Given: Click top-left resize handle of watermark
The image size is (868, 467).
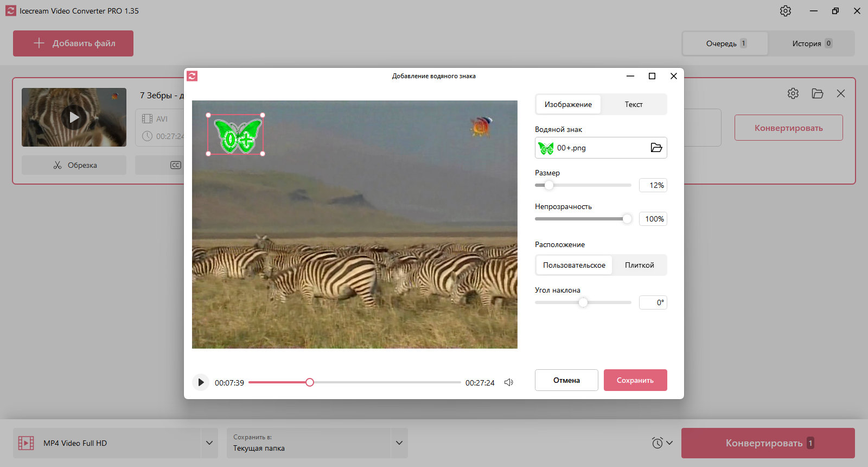Looking at the screenshot, I should (x=208, y=115).
